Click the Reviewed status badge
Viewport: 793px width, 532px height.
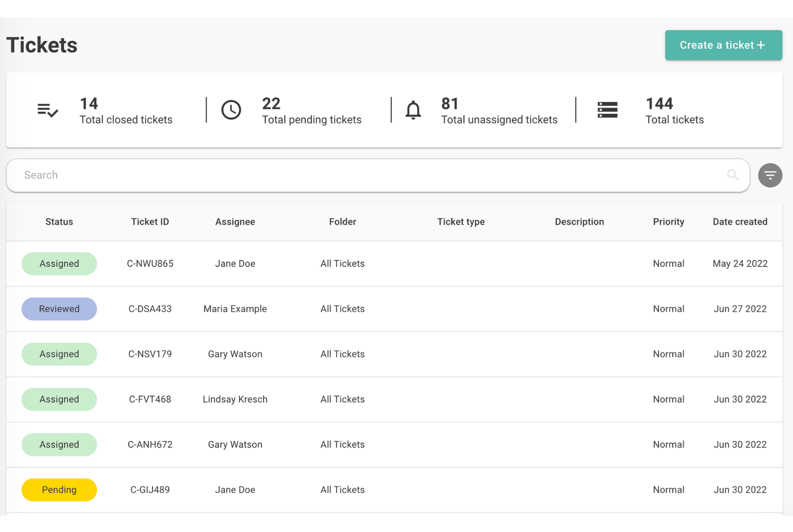[x=59, y=309]
